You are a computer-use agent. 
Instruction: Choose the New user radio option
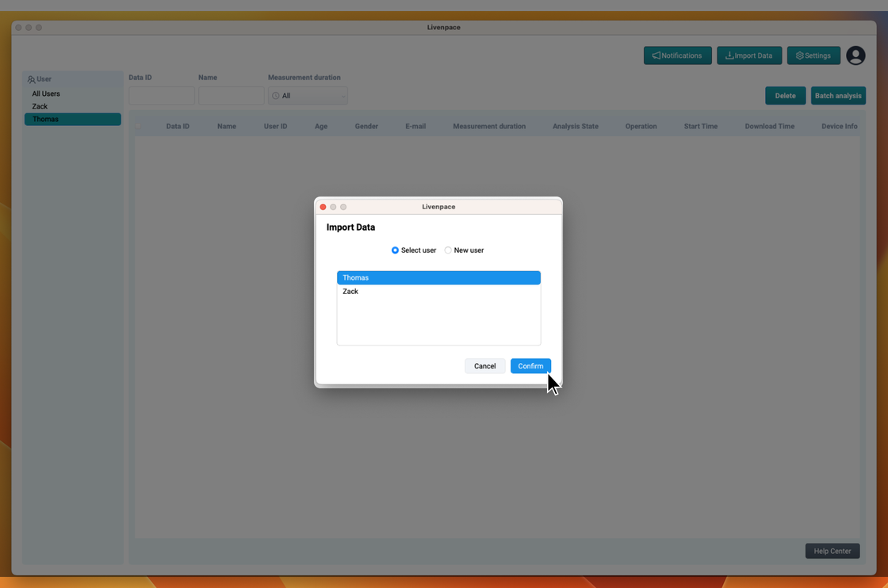[448, 250]
